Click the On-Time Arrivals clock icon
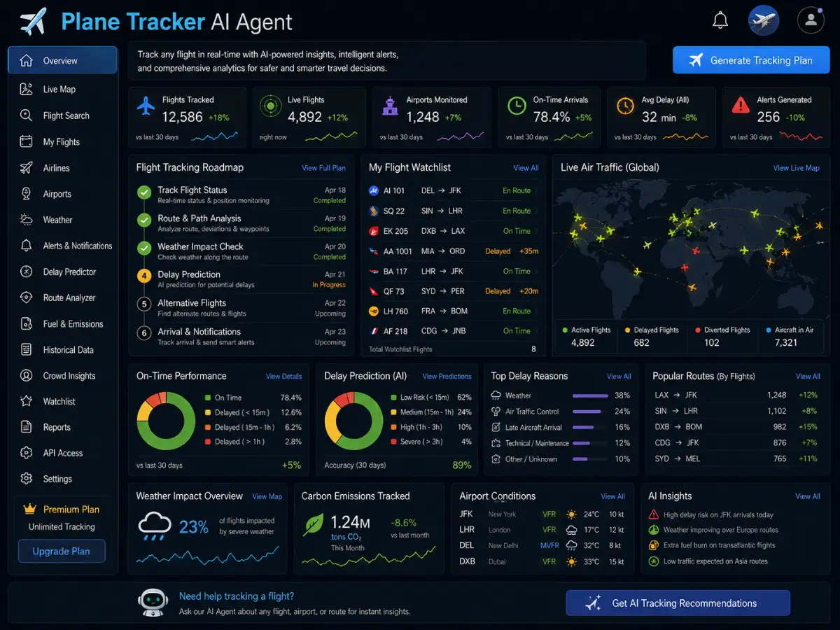 pos(517,106)
